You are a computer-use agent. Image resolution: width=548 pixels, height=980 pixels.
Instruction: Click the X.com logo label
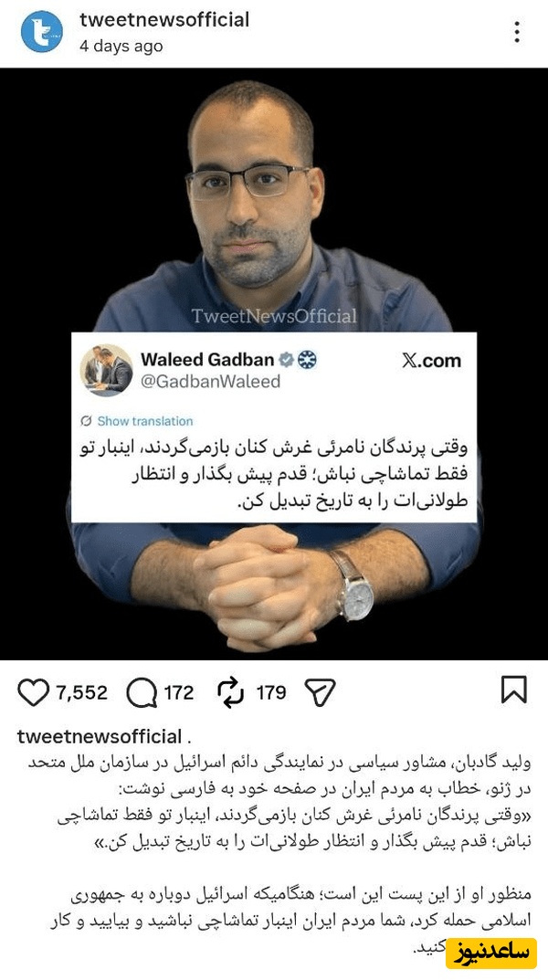431,361
